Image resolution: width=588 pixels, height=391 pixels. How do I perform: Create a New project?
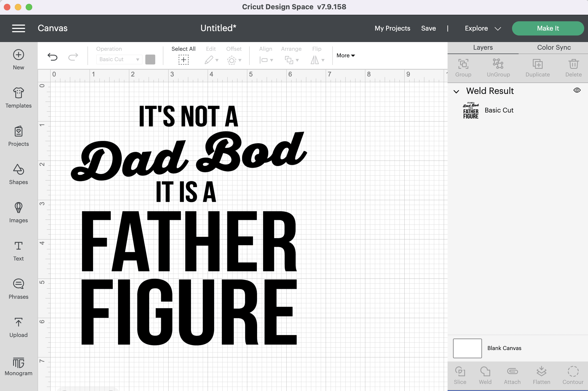pyautogui.click(x=19, y=60)
